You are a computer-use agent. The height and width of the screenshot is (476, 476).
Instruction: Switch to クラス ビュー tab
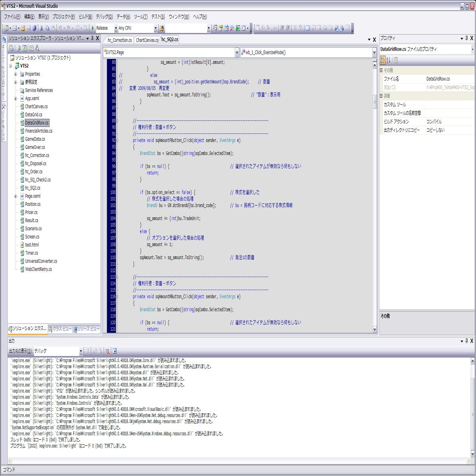[x=60, y=329]
